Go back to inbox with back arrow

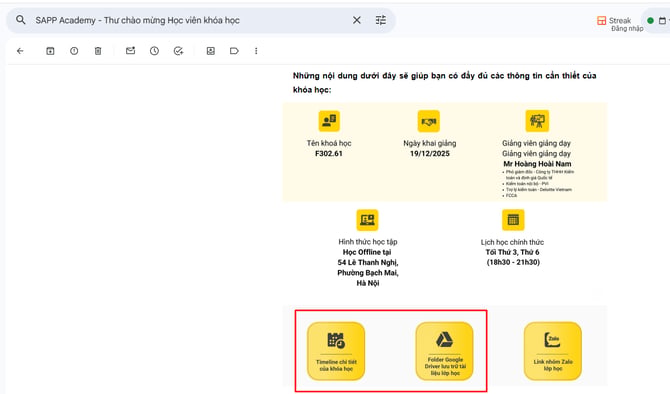[x=20, y=51]
